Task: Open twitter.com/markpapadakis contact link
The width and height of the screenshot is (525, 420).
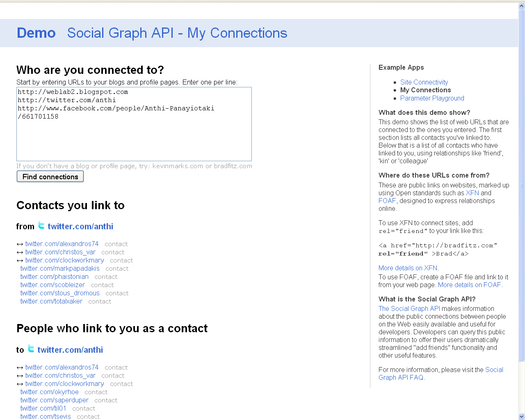Action: coord(60,269)
